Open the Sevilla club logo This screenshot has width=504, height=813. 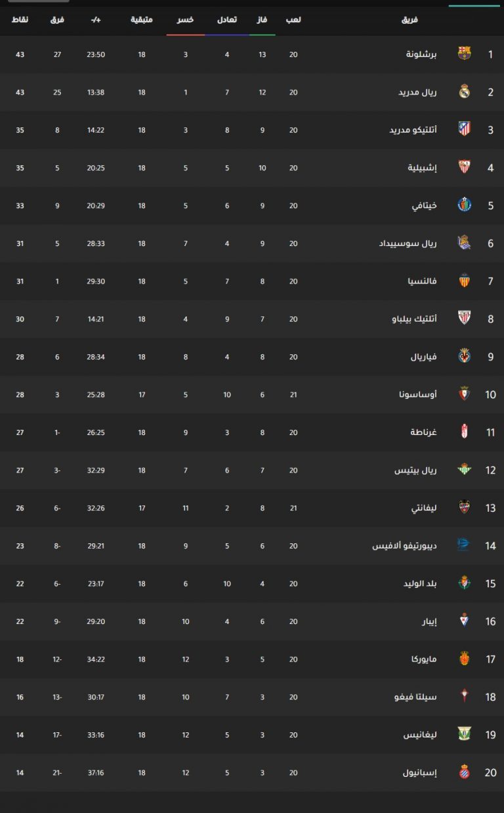point(464,167)
